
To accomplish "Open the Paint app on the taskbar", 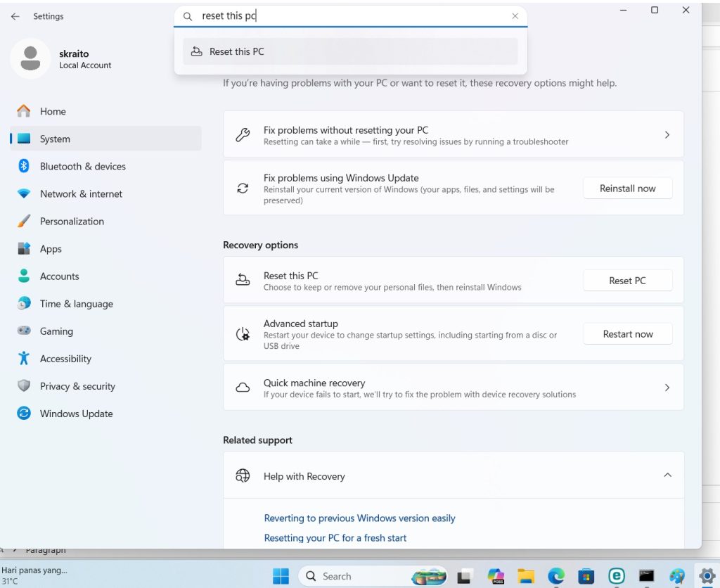I will (x=677, y=576).
